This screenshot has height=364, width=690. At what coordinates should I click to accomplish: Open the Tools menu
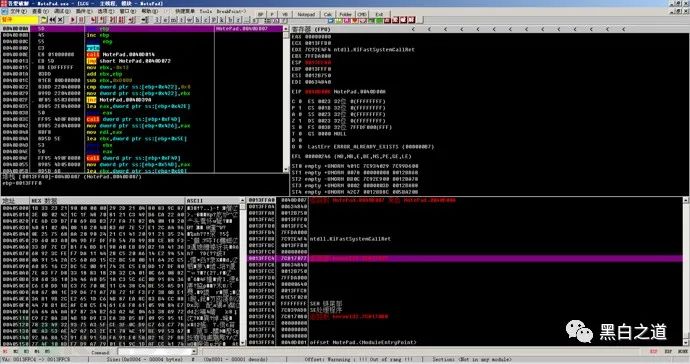(x=206, y=11)
